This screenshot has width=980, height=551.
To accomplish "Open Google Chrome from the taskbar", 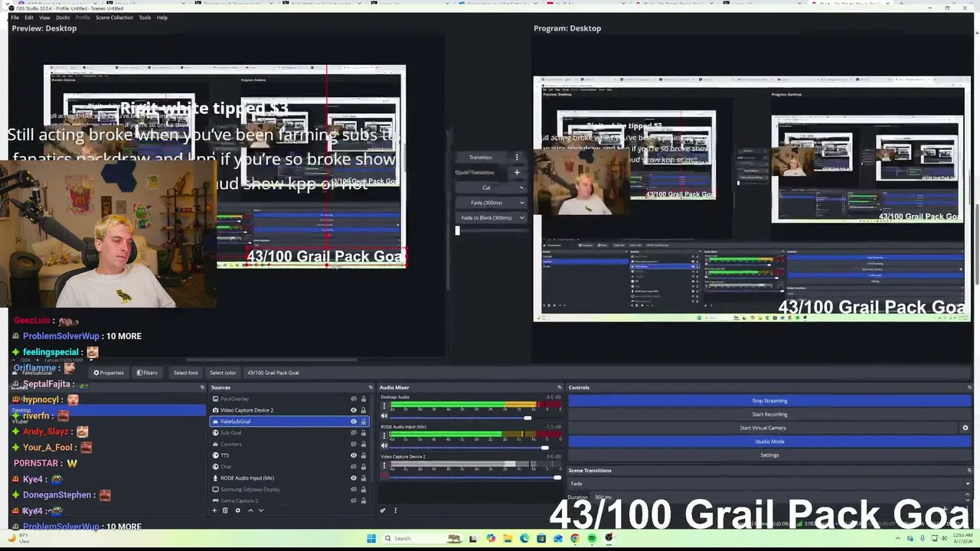I will coord(575,538).
